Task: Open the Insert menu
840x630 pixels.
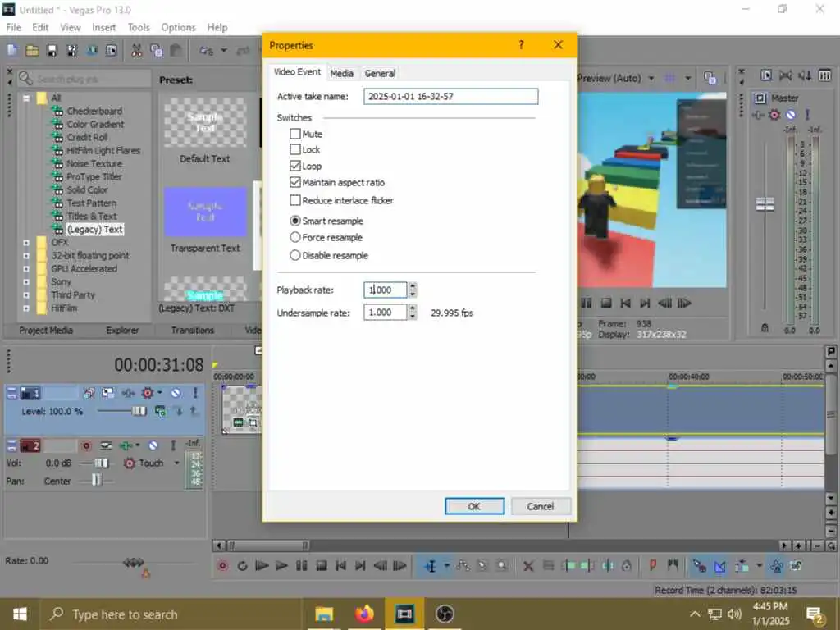Action: [x=103, y=27]
